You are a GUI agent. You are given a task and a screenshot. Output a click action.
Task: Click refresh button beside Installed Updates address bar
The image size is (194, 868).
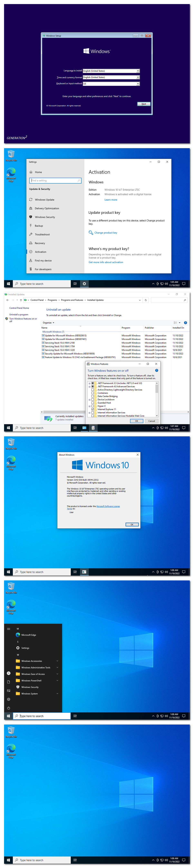[x=145, y=300]
